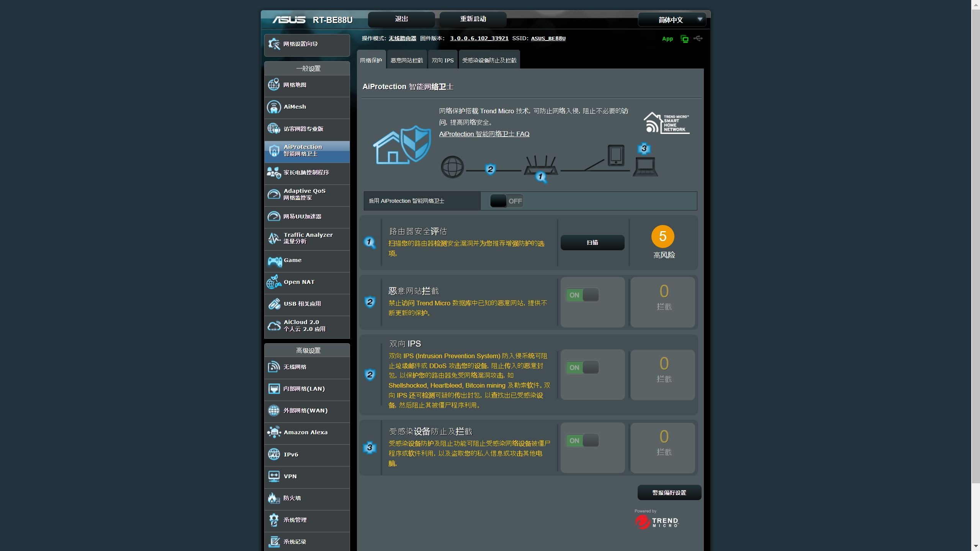Open Traffic Analyzer waveform icon
The height and width of the screenshot is (551, 980).
274,238
